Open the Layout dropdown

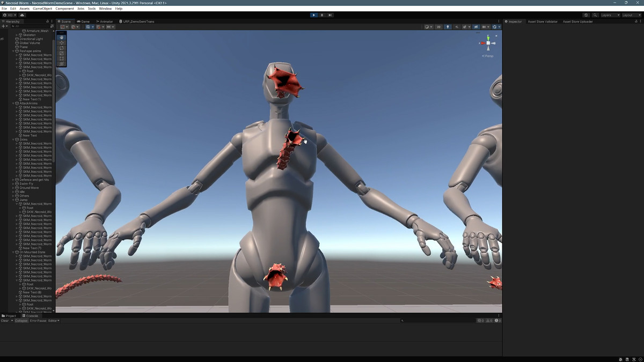(x=631, y=15)
